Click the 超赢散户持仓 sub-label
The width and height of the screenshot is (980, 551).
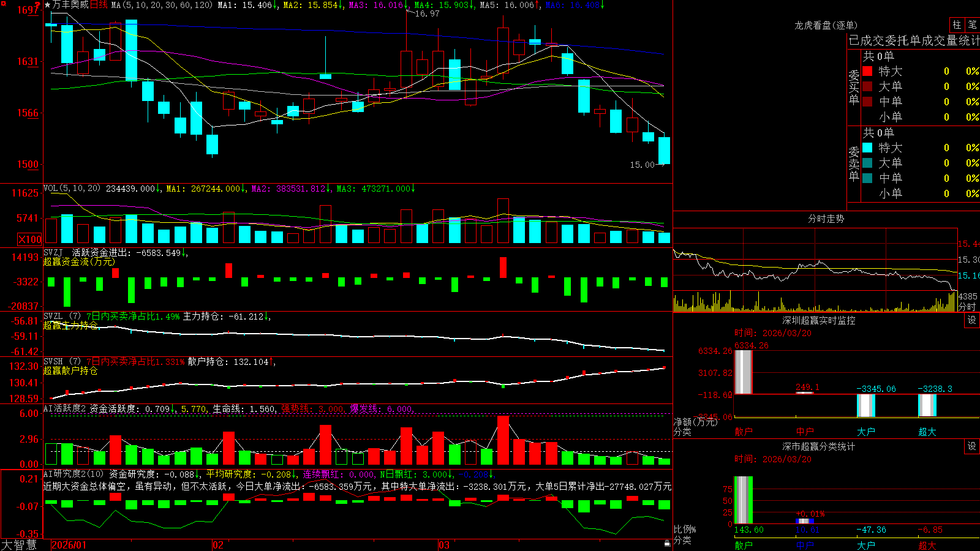tap(70, 370)
